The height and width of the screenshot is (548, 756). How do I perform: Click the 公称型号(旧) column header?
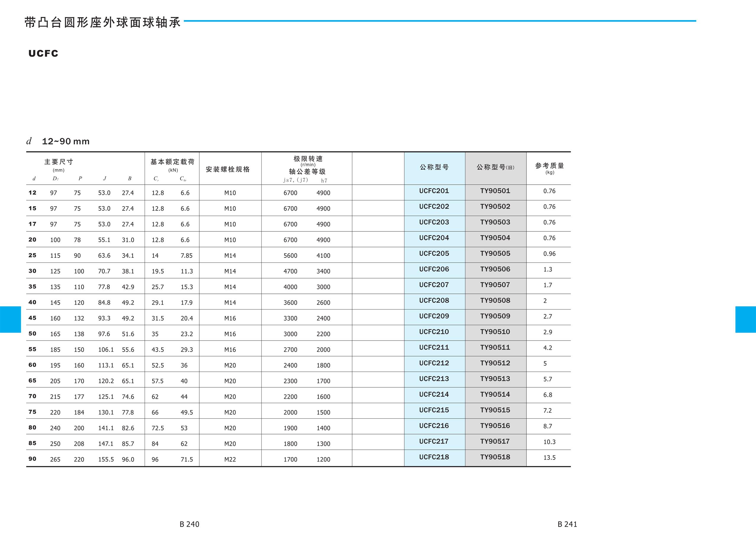495,167
